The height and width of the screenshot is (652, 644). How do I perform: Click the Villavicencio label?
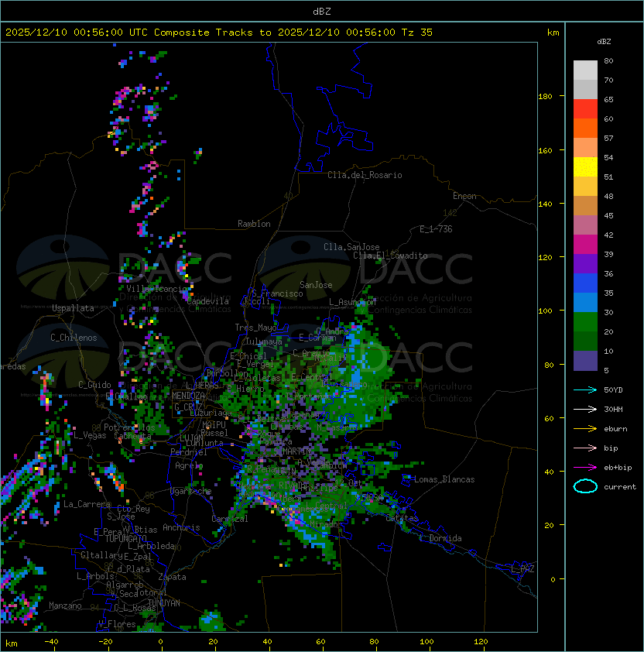click(x=156, y=289)
